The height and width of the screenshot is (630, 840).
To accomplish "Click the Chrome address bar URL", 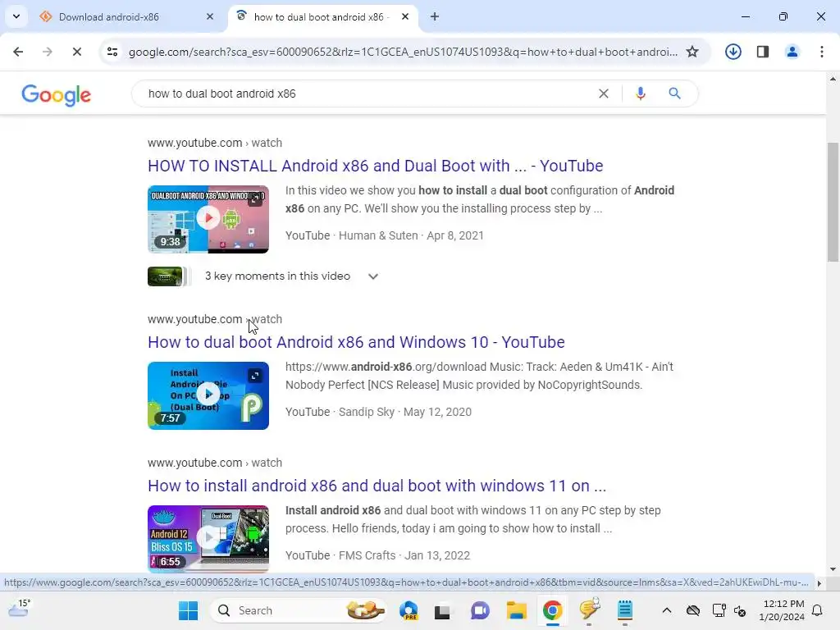I will click(403, 52).
